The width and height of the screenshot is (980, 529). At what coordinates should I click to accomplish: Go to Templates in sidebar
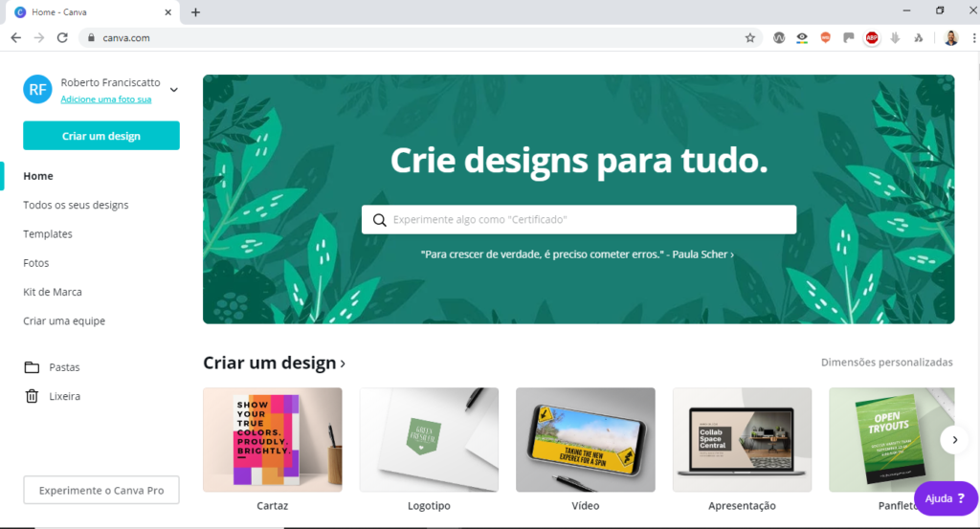48,234
